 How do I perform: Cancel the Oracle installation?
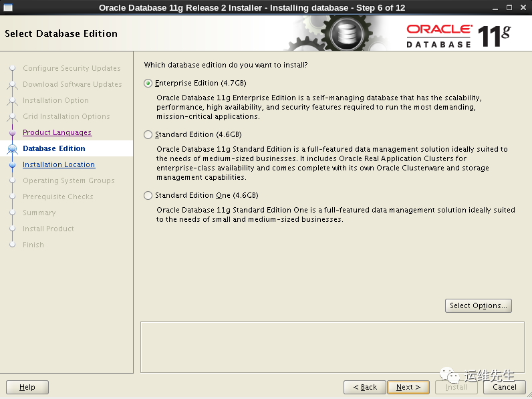coord(504,387)
